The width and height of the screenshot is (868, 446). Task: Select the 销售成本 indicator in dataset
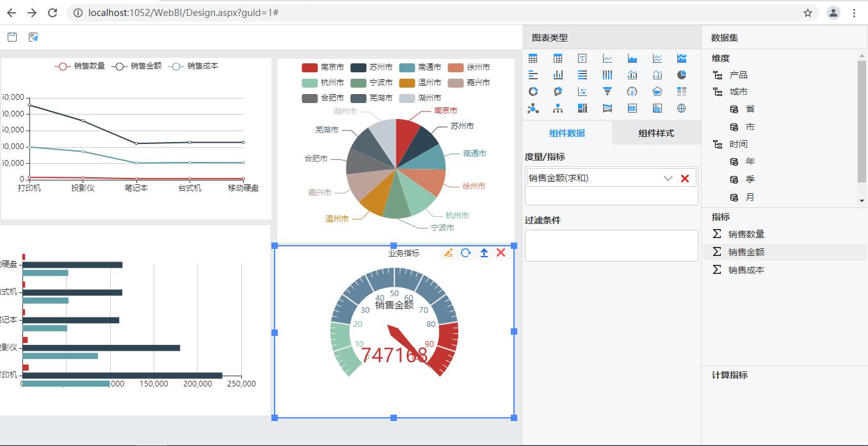click(x=746, y=270)
